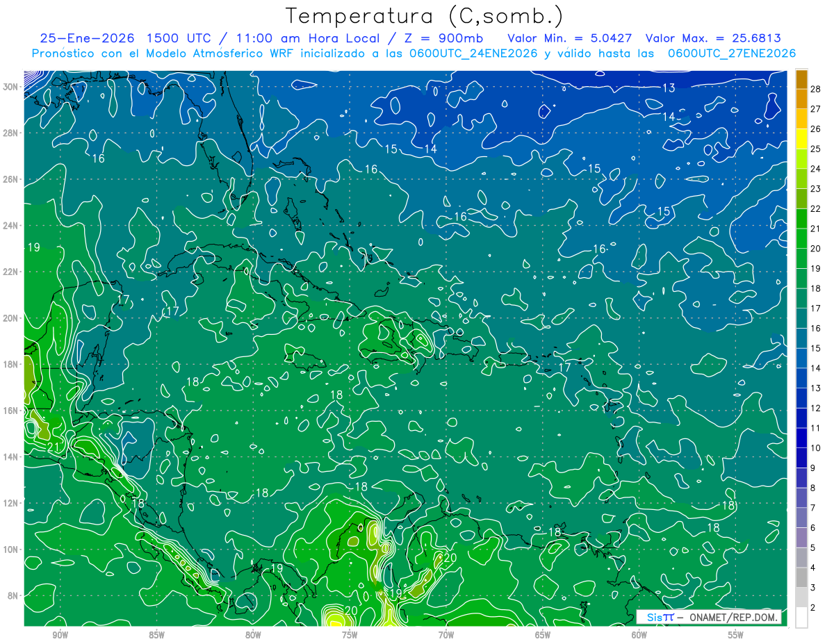Click the '13' contour label on the map
Screen dimensions: 834x644
click(669, 88)
